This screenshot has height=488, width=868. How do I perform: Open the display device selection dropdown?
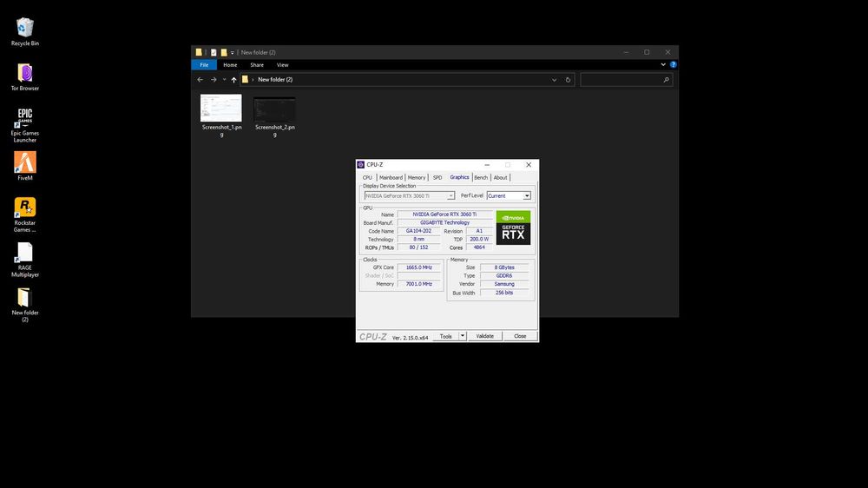450,196
